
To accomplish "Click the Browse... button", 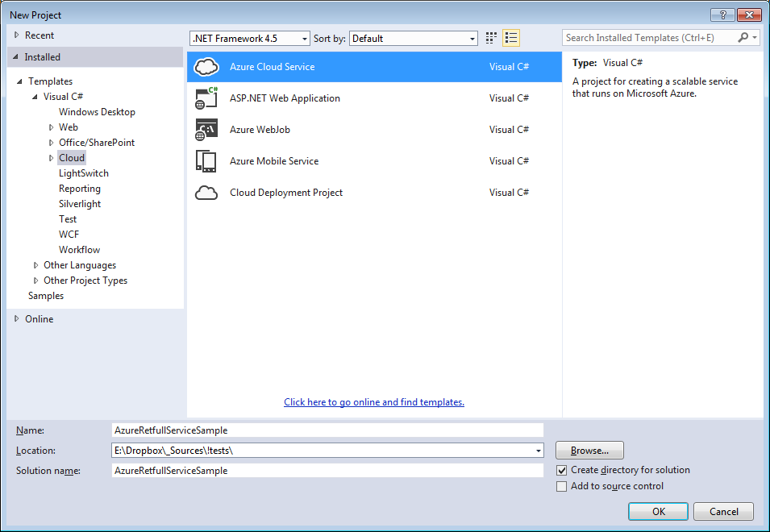I will coord(589,451).
